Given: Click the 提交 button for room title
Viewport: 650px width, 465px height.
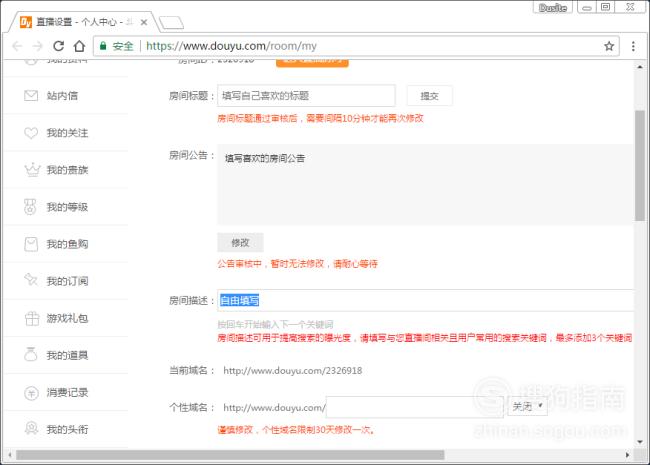Looking at the screenshot, I should [x=429, y=96].
